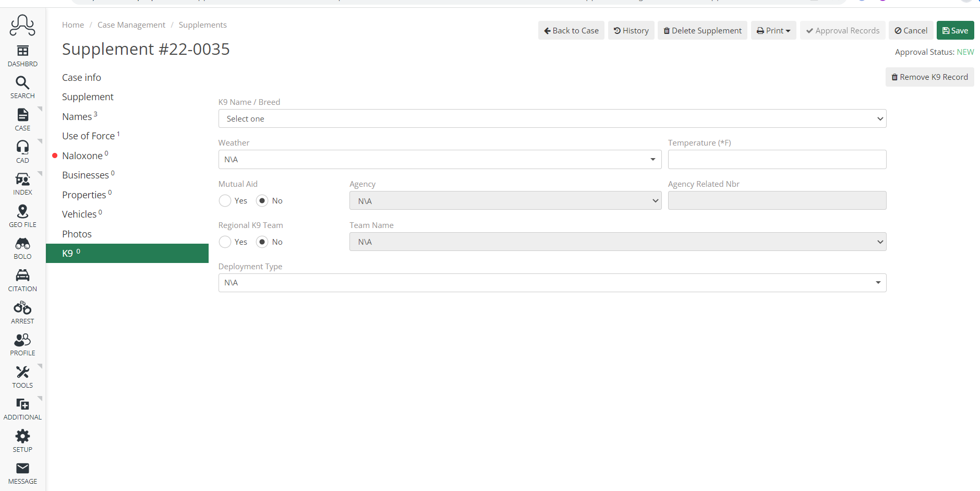This screenshot has width=980, height=491.
Task: Select the ARREST handcuffs icon
Action: 22,308
